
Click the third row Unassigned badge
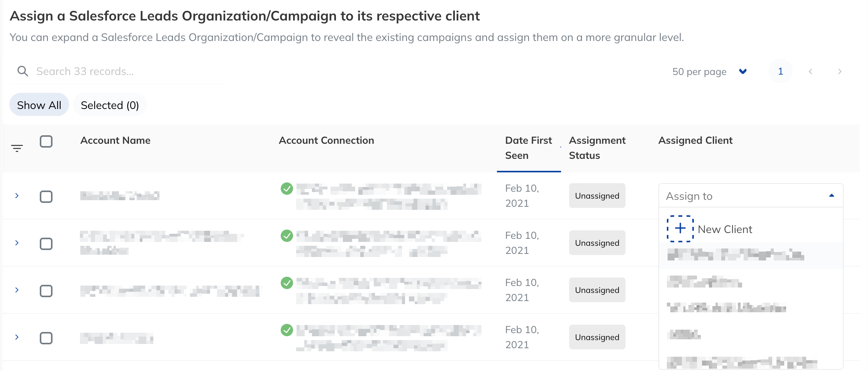point(597,290)
